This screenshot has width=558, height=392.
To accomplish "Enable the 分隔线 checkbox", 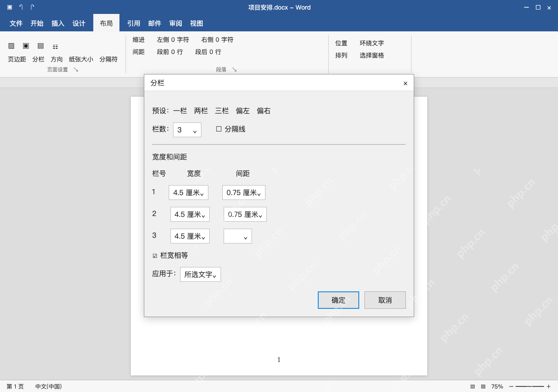I will (x=219, y=129).
